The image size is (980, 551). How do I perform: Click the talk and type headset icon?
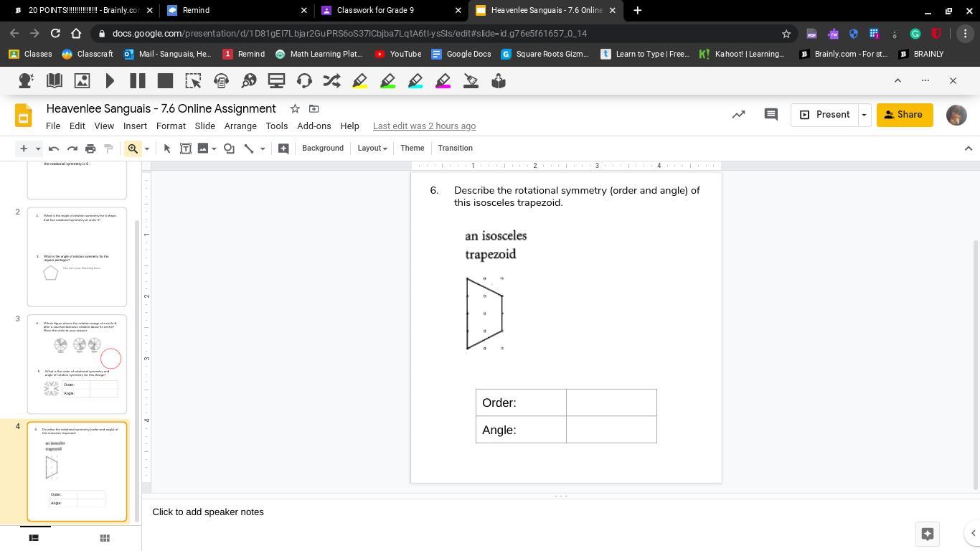click(x=304, y=81)
